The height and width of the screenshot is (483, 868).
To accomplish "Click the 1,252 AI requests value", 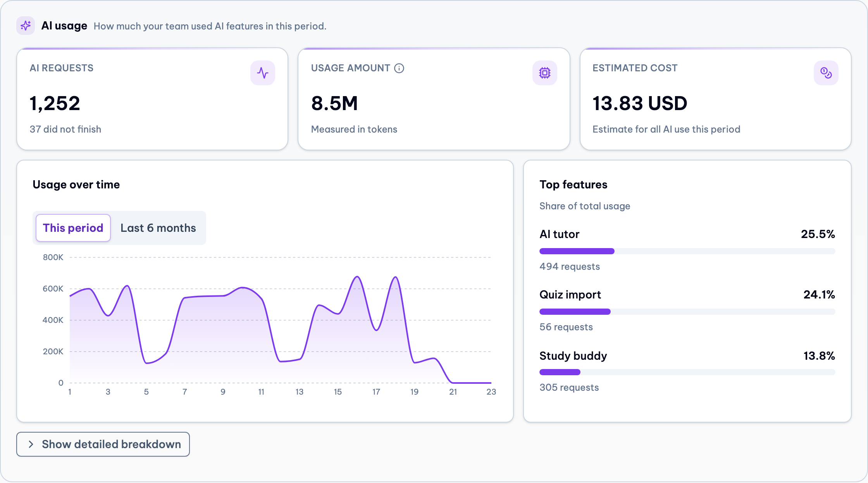I will coord(55,103).
